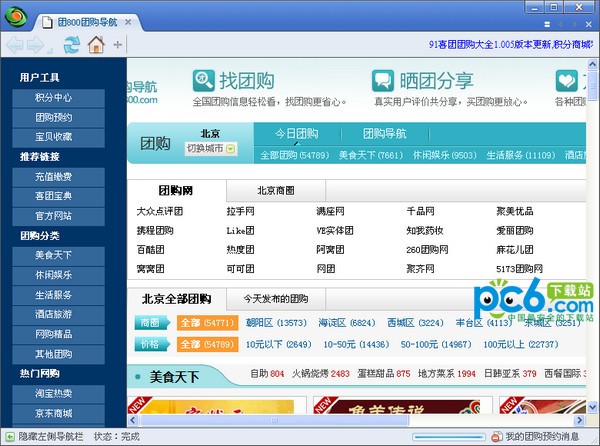Open 窝窝团 link
600x446 pixels.
(x=150, y=269)
